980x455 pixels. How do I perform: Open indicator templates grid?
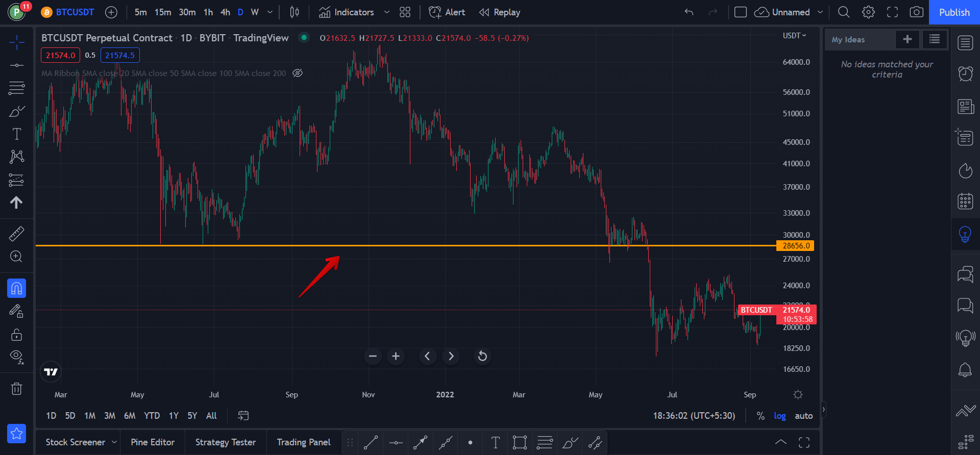pos(405,12)
